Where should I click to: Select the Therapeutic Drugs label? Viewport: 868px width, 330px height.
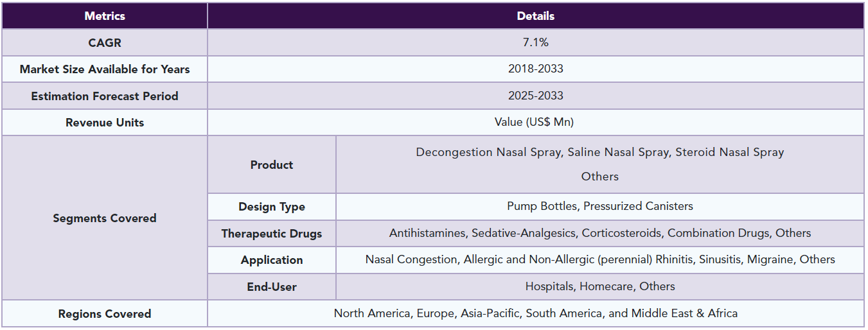[272, 234]
